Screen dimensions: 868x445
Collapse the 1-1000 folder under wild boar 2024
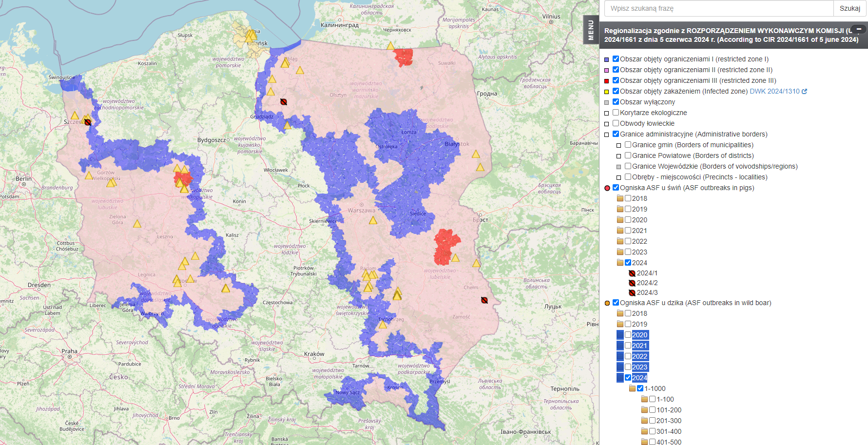[x=633, y=388]
